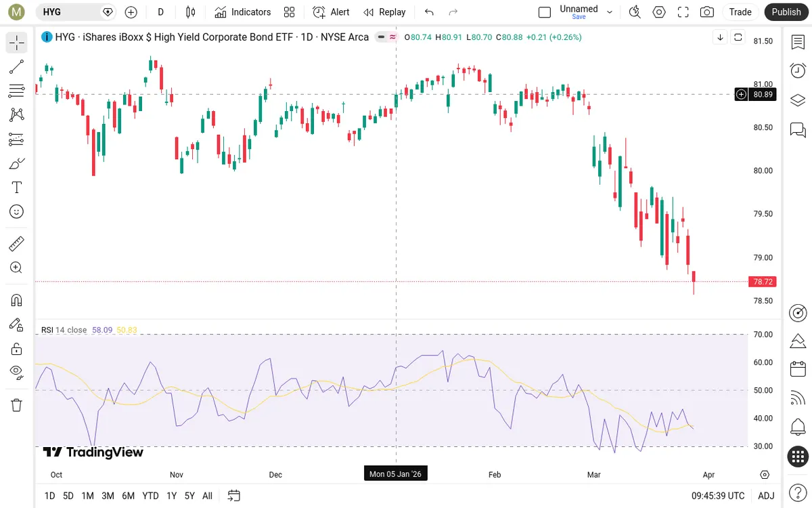The width and height of the screenshot is (812, 508).
Task: Open the watchlist panel
Action: click(x=798, y=42)
